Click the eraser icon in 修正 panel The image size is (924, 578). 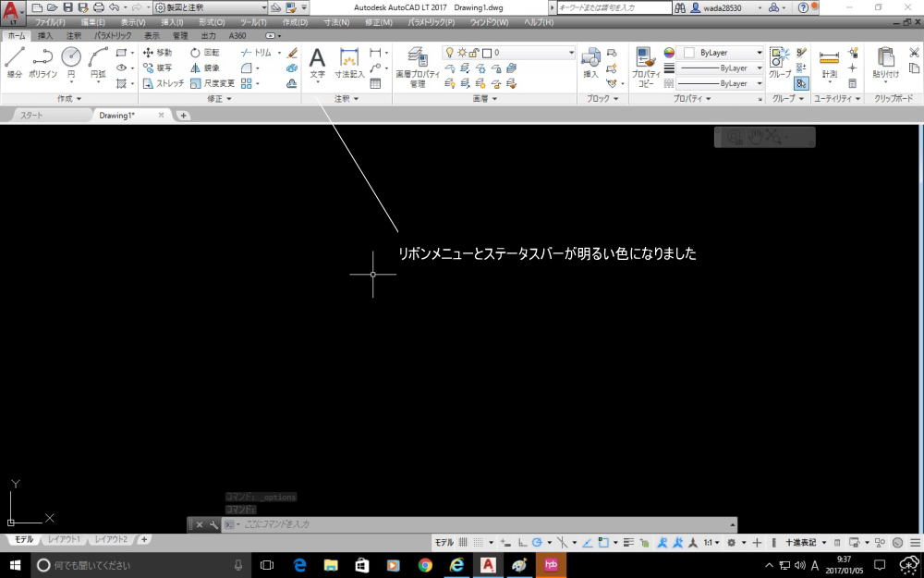coord(292,53)
